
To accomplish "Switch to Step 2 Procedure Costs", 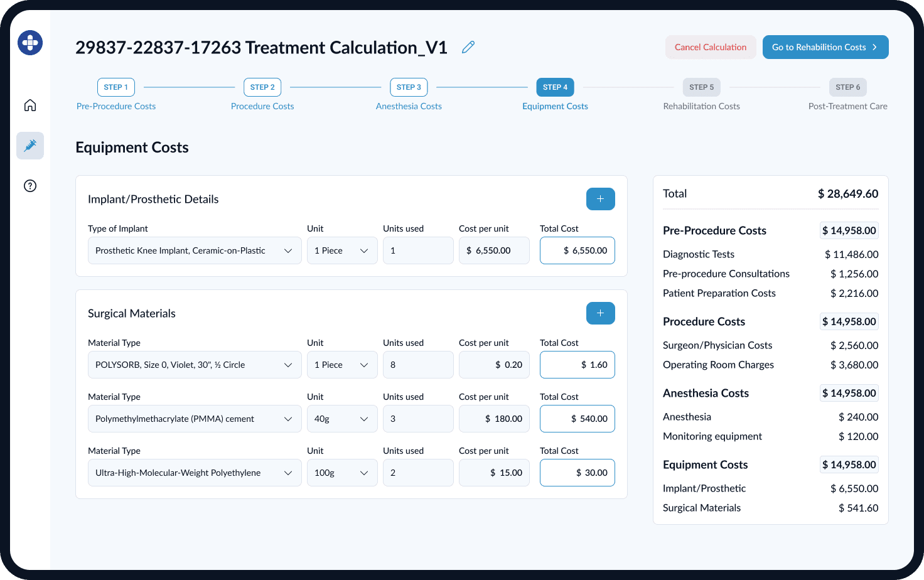I will [x=262, y=106].
